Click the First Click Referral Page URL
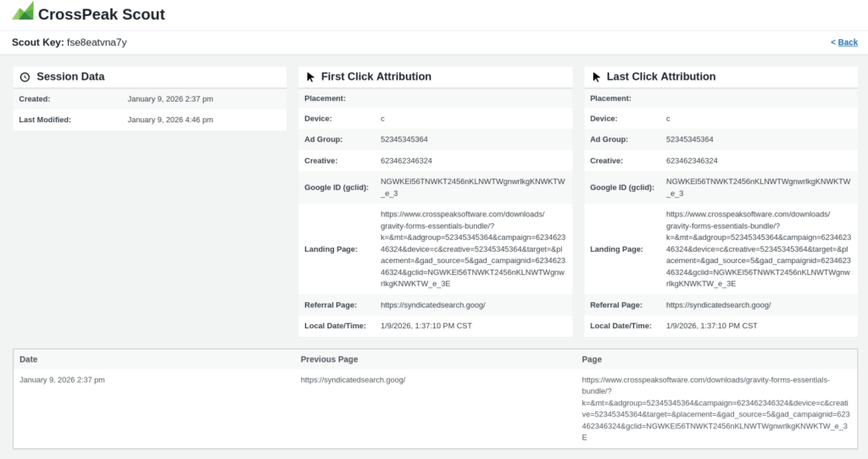 point(432,305)
